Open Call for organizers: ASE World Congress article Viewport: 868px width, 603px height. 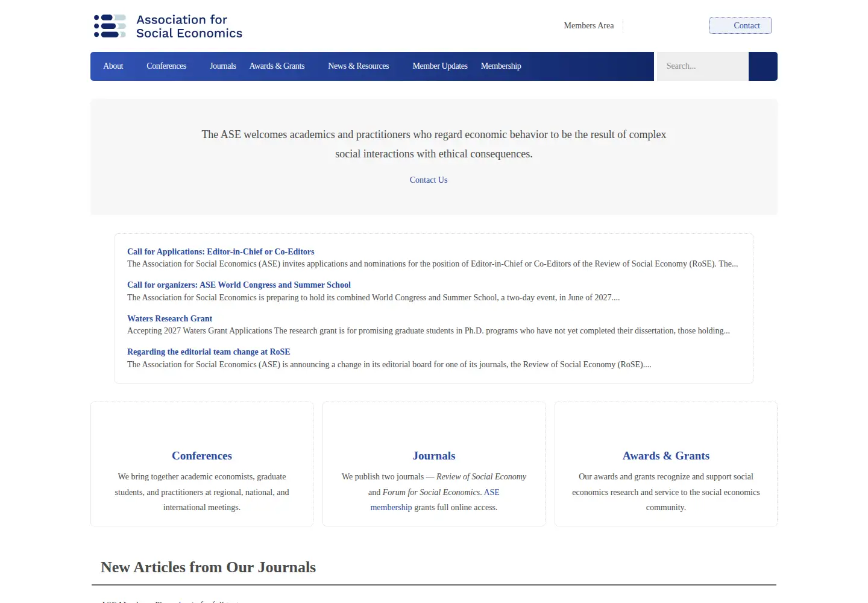(239, 285)
